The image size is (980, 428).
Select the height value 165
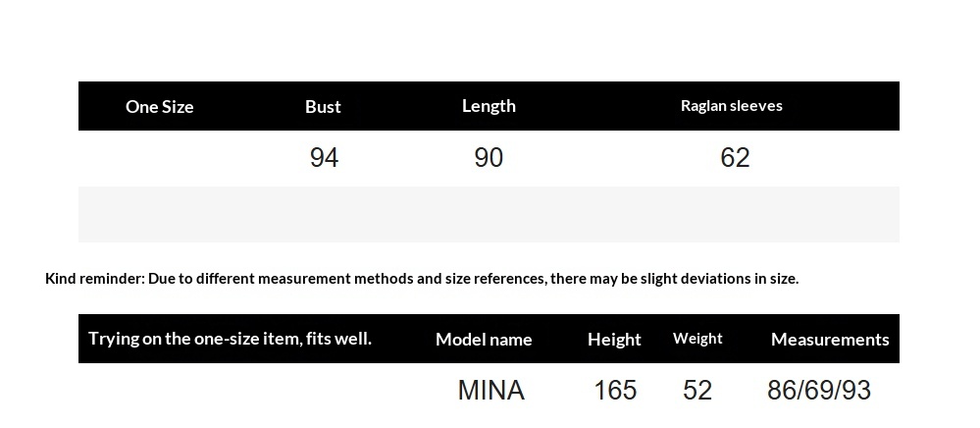click(x=615, y=391)
